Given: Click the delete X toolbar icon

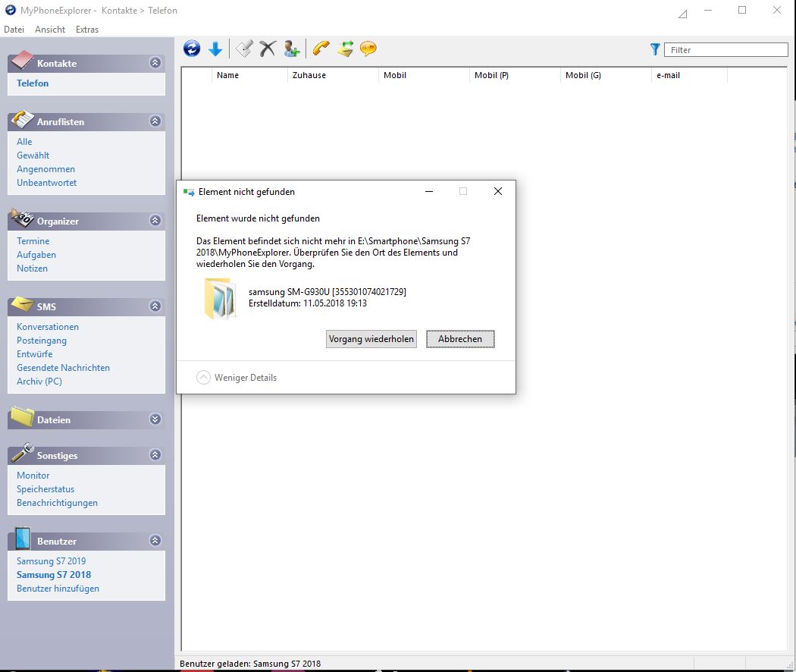Looking at the screenshot, I should point(268,49).
